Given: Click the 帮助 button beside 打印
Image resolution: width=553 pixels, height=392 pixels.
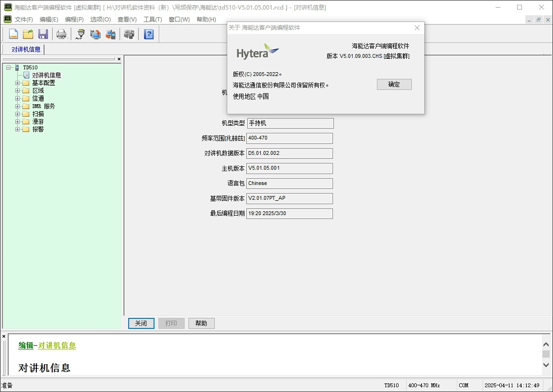Looking at the screenshot, I should (x=201, y=324).
